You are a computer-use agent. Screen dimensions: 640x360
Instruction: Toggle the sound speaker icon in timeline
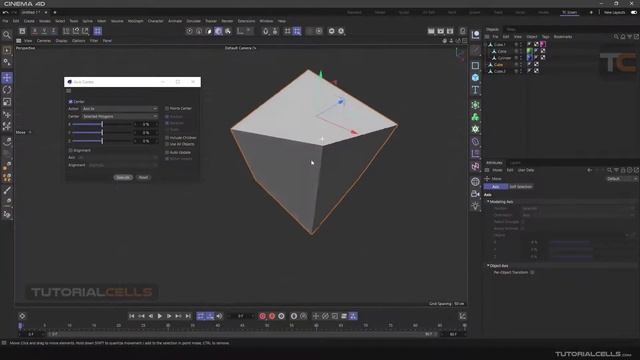[x=219, y=316]
